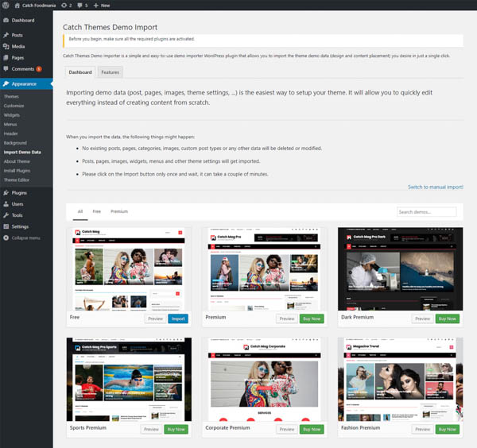Click Buy Now for Dark Premium
The height and width of the screenshot is (448, 477).
[447, 319]
